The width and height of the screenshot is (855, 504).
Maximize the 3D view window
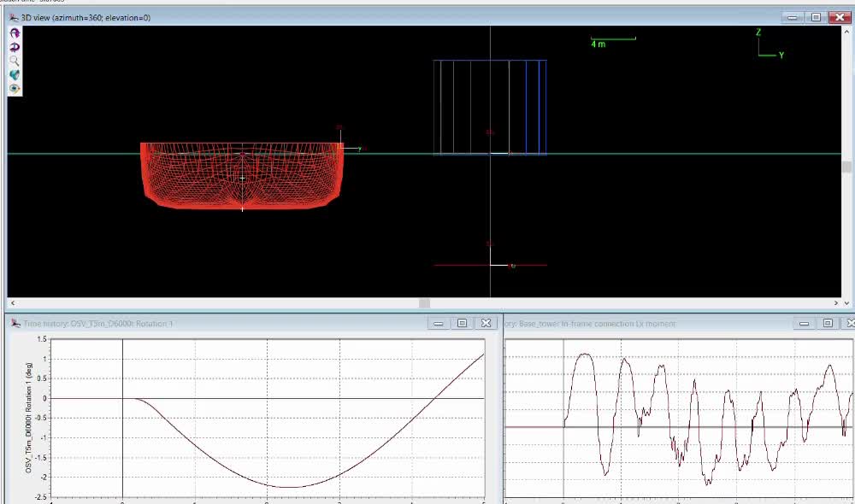816,17
